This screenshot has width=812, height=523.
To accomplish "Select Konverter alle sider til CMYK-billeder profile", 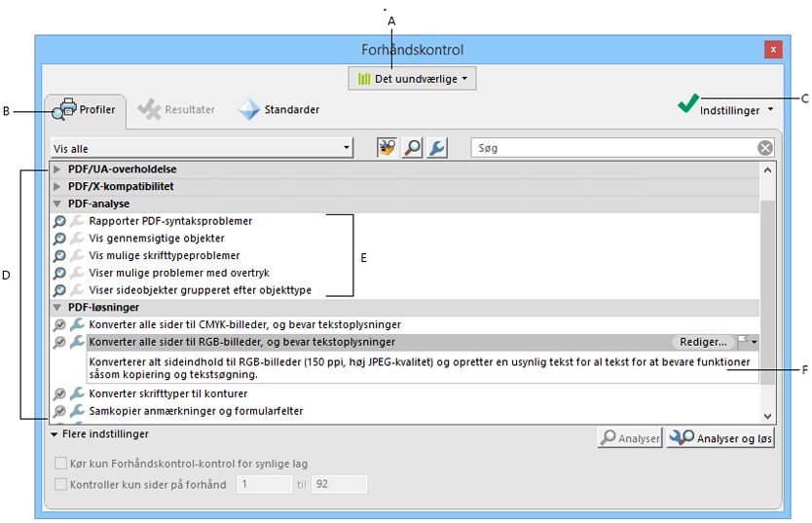I will pos(245,324).
